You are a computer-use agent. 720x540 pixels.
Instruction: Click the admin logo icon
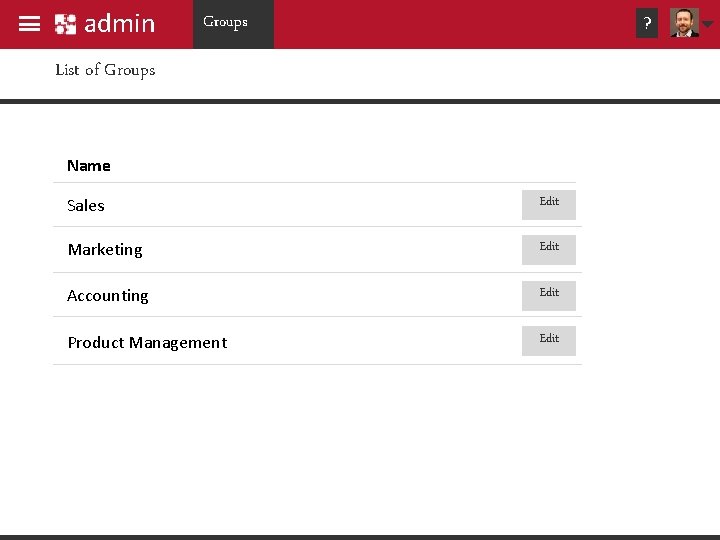[65, 24]
